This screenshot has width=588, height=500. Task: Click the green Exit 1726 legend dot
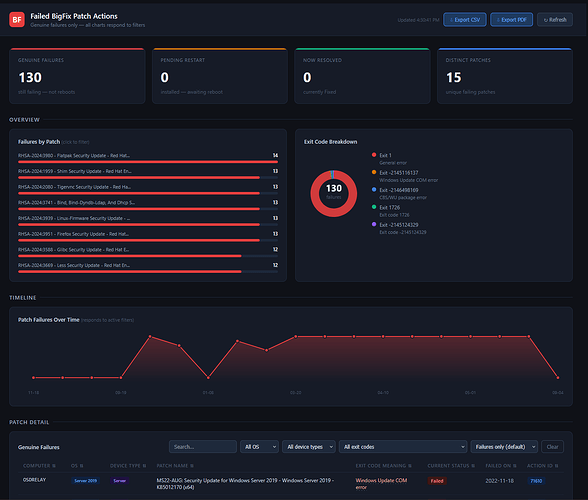click(374, 207)
